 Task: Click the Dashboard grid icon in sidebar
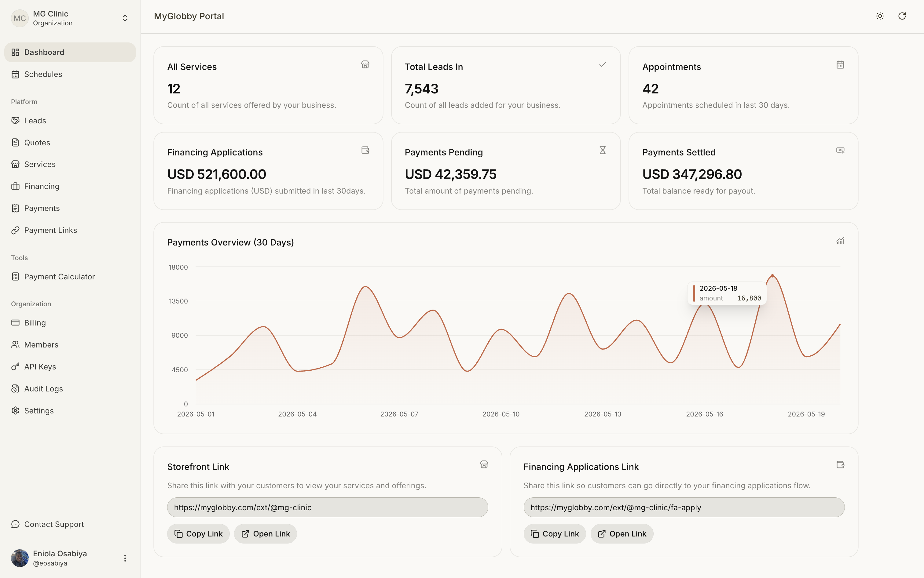[15, 53]
